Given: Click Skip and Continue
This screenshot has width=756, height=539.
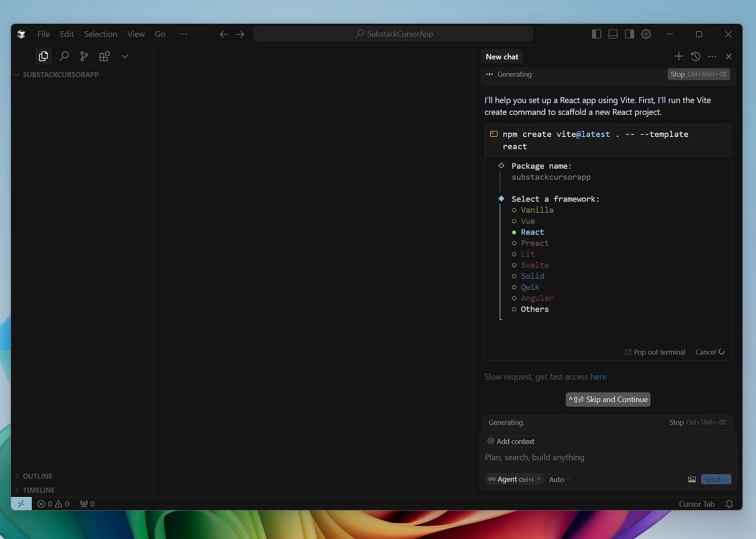Looking at the screenshot, I should 608,399.
